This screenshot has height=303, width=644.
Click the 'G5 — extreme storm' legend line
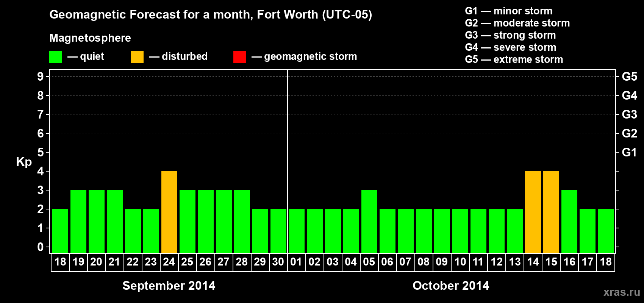pyautogui.click(x=514, y=59)
